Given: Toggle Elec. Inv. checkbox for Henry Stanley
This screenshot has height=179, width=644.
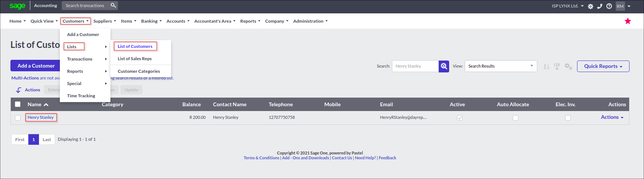Looking at the screenshot, I should click(x=568, y=118).
